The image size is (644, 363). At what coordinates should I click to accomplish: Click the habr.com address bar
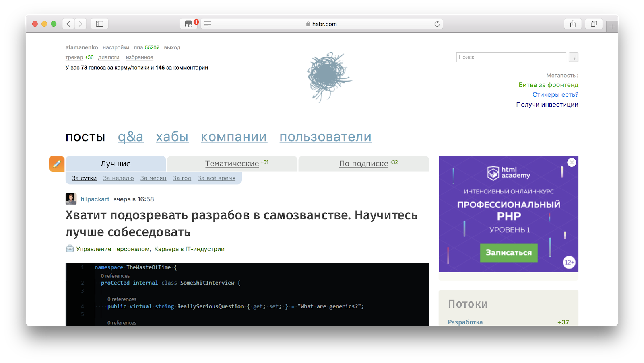(x=321, y=24)
